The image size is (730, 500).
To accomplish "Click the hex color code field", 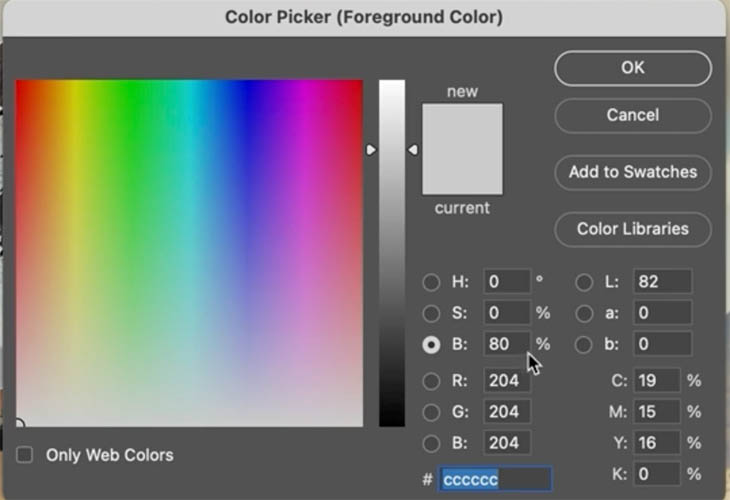I will click(494, 479).
